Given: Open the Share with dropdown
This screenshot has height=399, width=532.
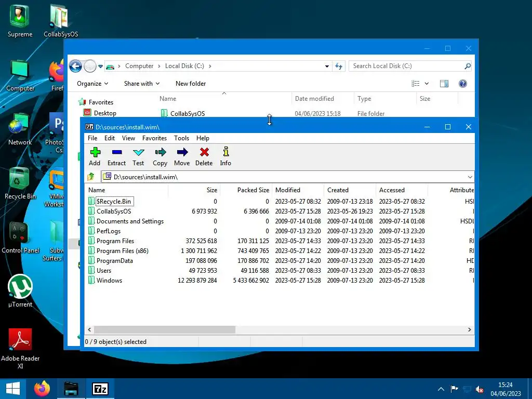Looking at the screenshot, I should coord(142,84).
